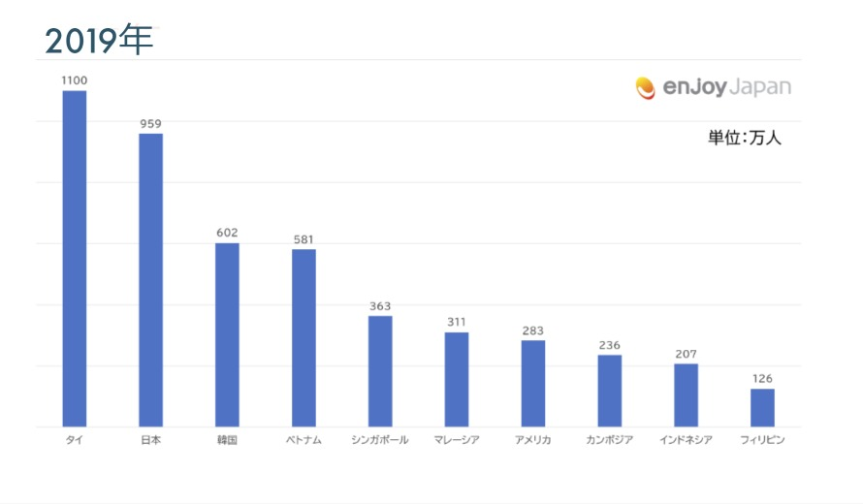Click the インドネシア bar showing 207
Screen dimensions: 863x504
tap(686, 394)
